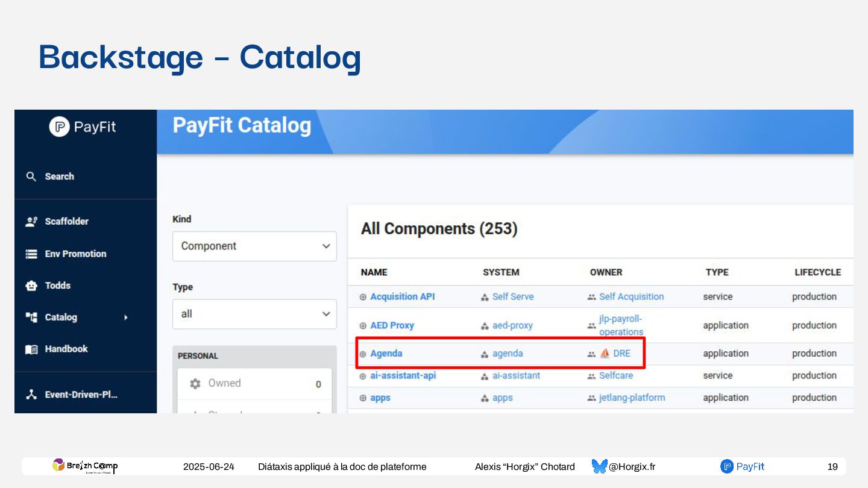Click the Env Promotion icon
Screen dimensions: 868x488
coord(31,254)
